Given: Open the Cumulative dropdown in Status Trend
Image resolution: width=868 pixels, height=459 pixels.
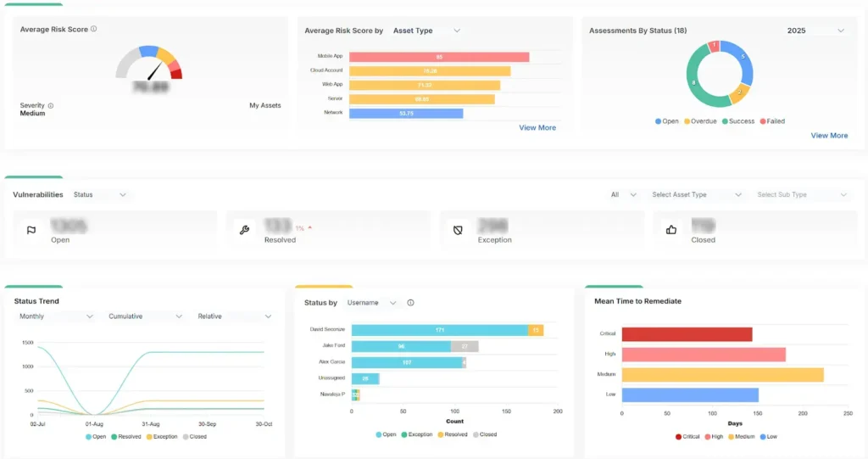Looking at the screenshot, I should (x=145, y=316).
